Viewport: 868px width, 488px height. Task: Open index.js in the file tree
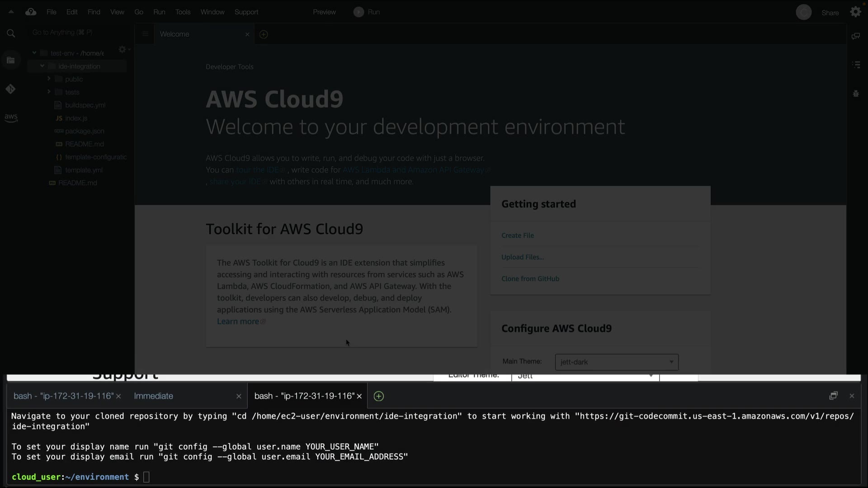click(x=76, y=118)
